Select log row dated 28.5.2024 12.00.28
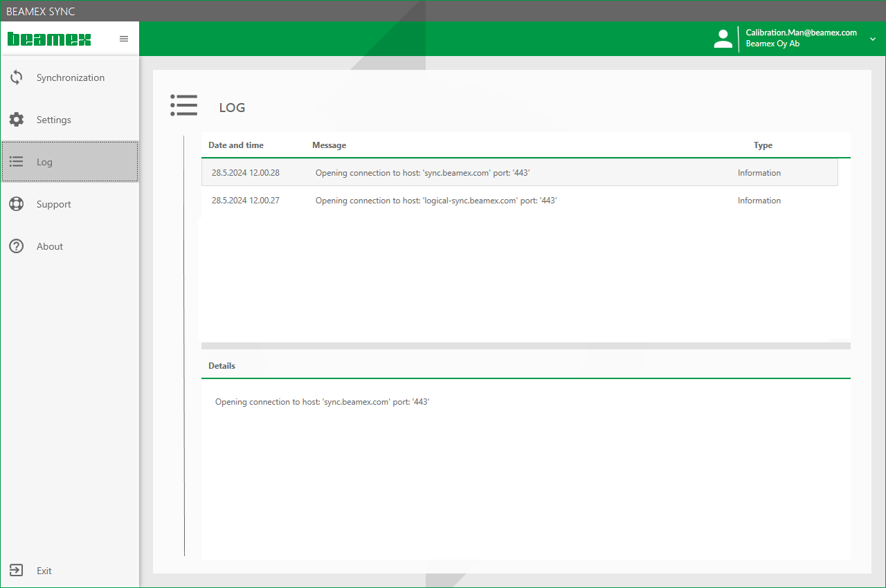The width and height of the screenshot is (886, 588). (520, 172)
